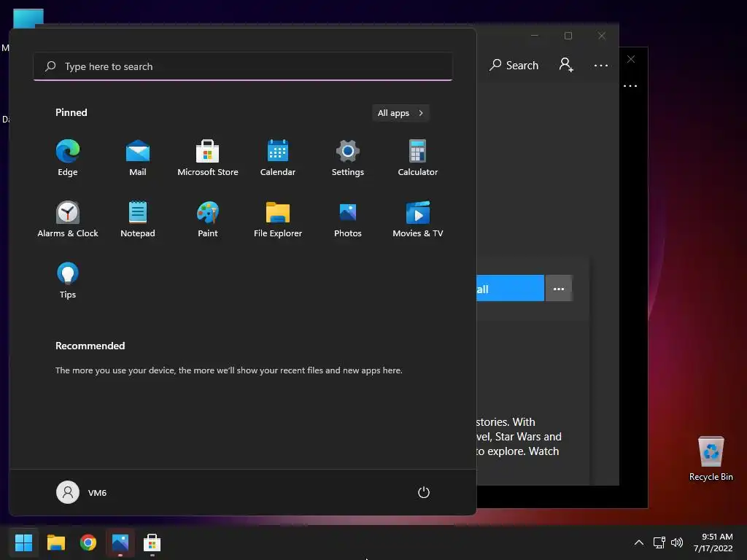Open the three-dot menu beside the account icon
Viewport: 747px width, 560px height.
(601, 65)
